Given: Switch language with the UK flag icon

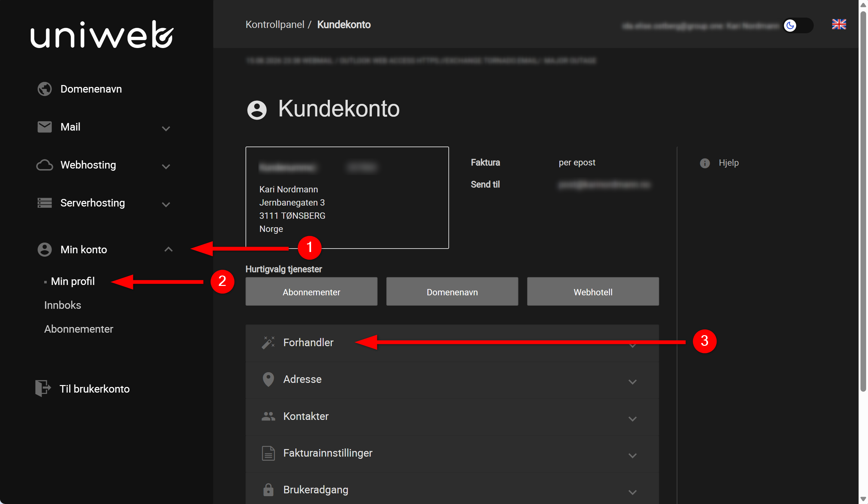Looking at the screenshot, I should click(x=839, y=24).
